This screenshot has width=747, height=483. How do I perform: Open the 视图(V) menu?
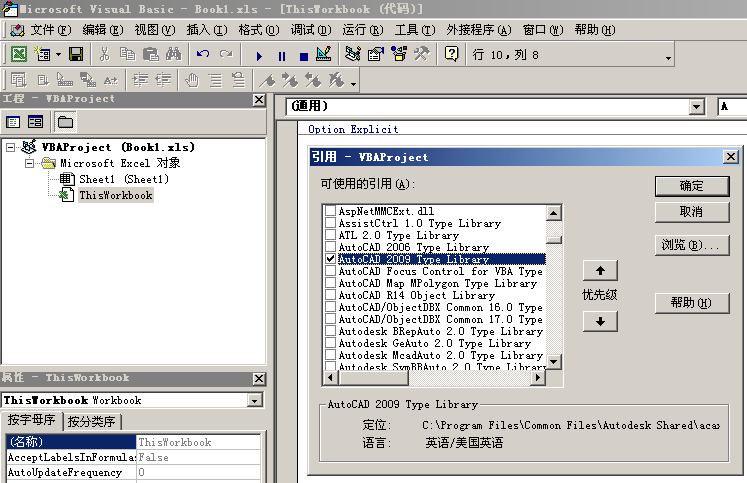[155, 30]
